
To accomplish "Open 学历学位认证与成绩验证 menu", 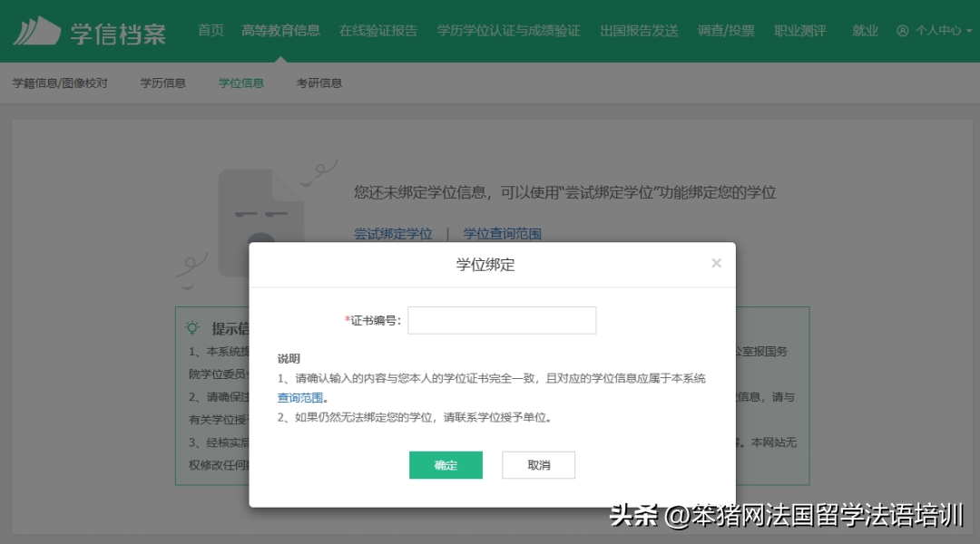I will click(x=508, y=31).
